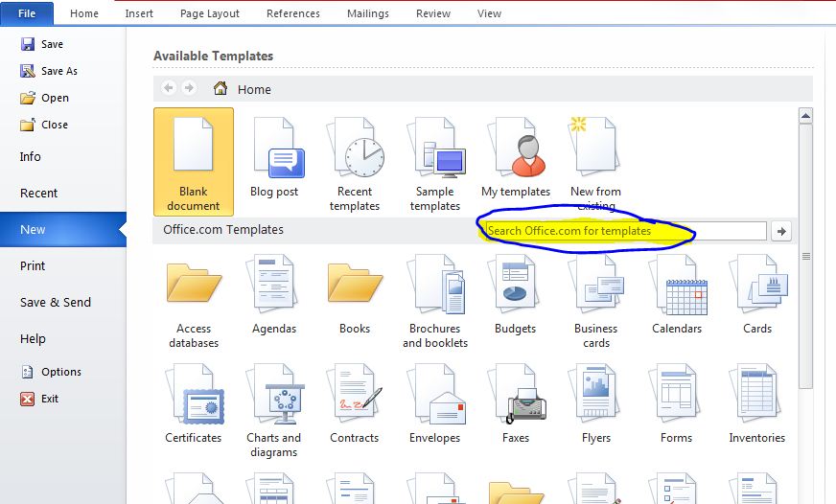This screenshot has width=836, height=504.
Task: Click Exit to quit Word
Action: tap(39, 399)
